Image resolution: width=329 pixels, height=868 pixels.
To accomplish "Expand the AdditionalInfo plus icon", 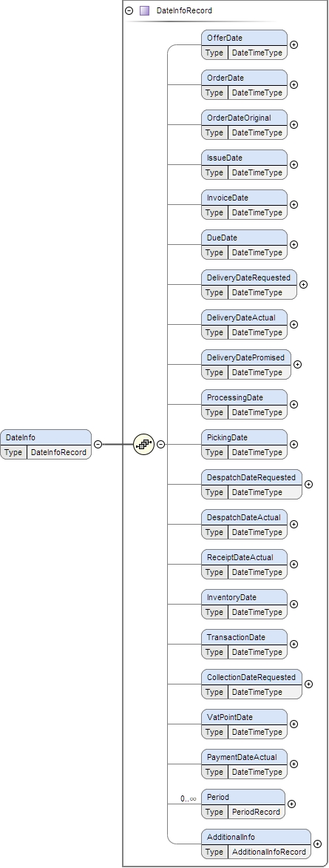I will (317, 844).
